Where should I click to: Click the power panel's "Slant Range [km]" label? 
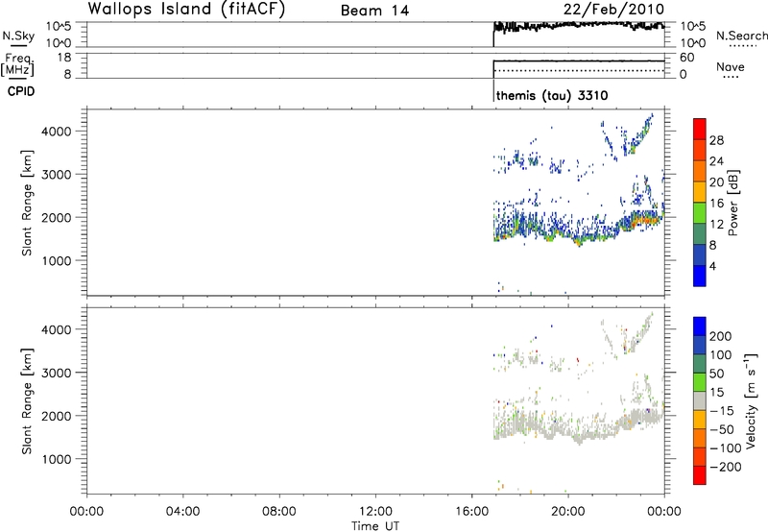point(27,203)
